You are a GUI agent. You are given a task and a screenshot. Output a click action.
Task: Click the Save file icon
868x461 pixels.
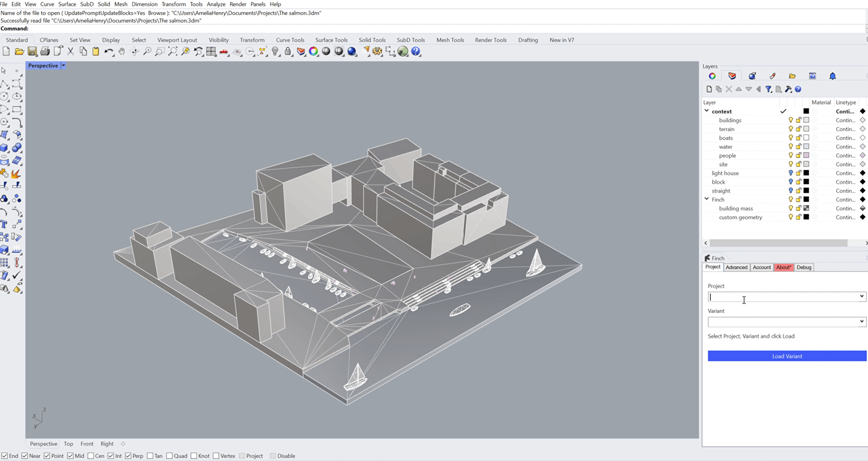[32, 51]
